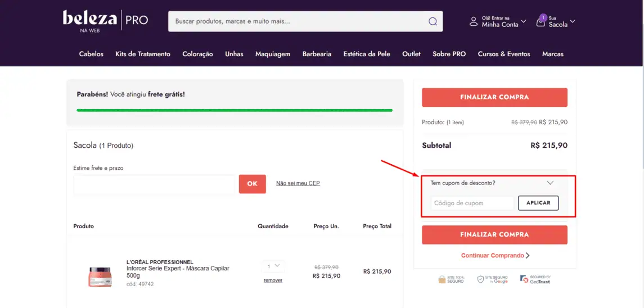Go to Cursos & Eventos
Viewport: 644px width, 308px height.
coord(503,54)
